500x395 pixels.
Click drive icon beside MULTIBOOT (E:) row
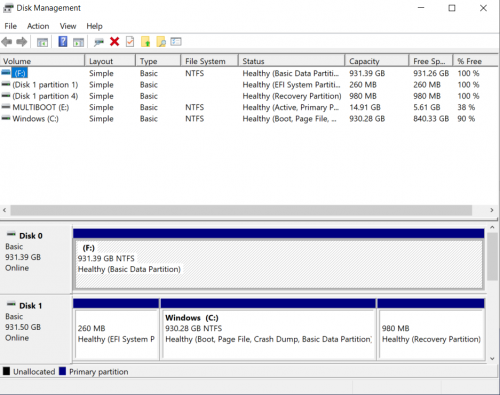coord(6,107)
